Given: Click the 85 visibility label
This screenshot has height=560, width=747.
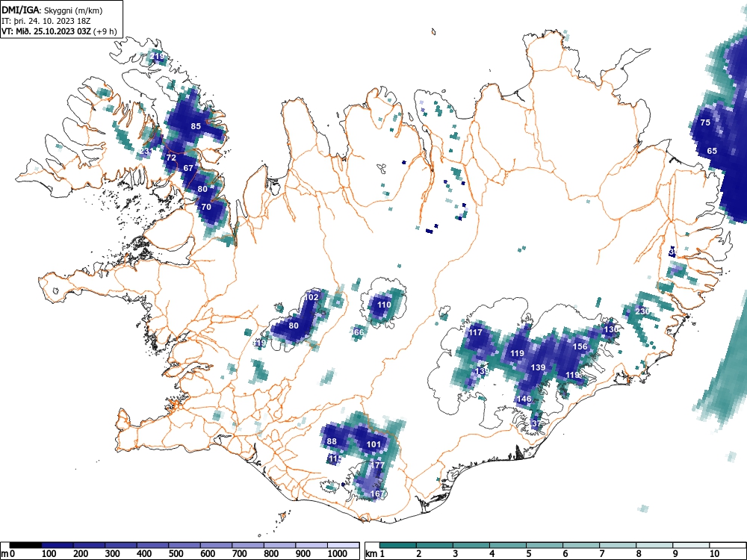Looking at the screenshot, I should pos(196,126).
